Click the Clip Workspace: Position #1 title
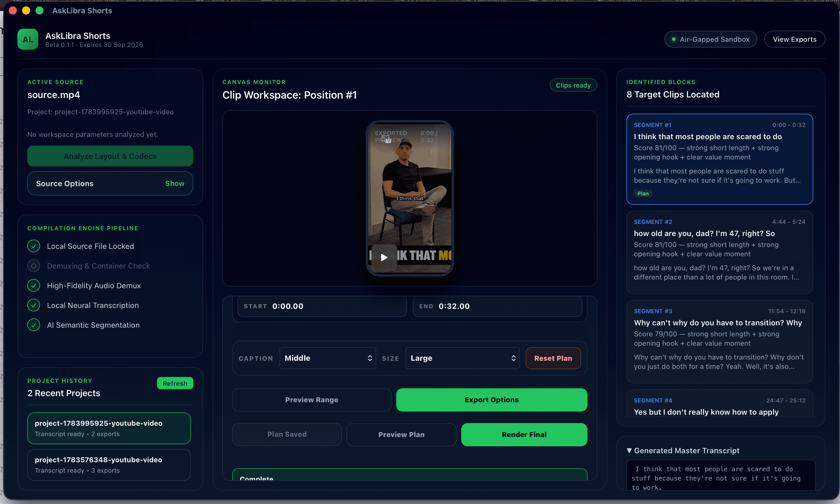The height and width of the screenshot is (504, 840). 289,95
